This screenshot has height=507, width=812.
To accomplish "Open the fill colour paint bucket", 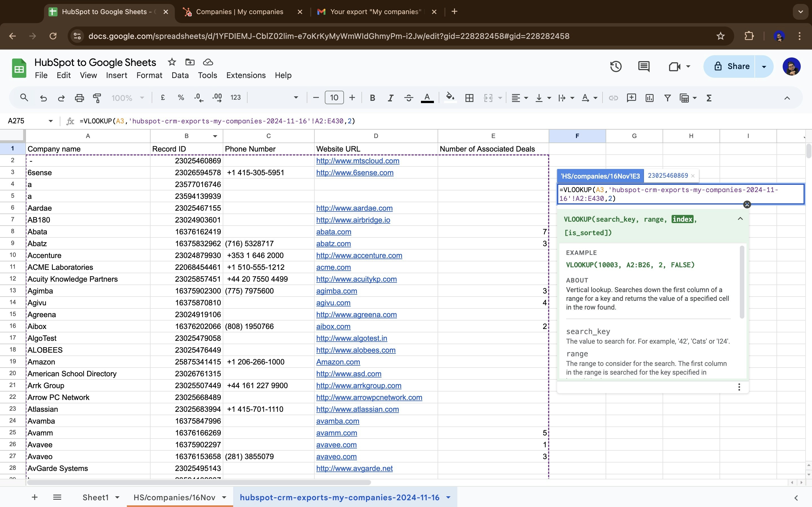I will click(x=450, y=98).
